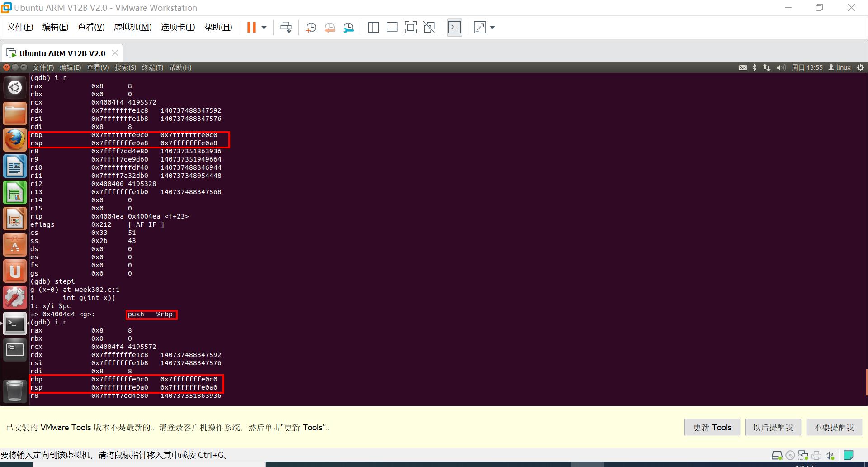This screenshot has width=868, height=467.
Task: Launch Files manager from Ubuntu launcher
Action: pos(15,114)
